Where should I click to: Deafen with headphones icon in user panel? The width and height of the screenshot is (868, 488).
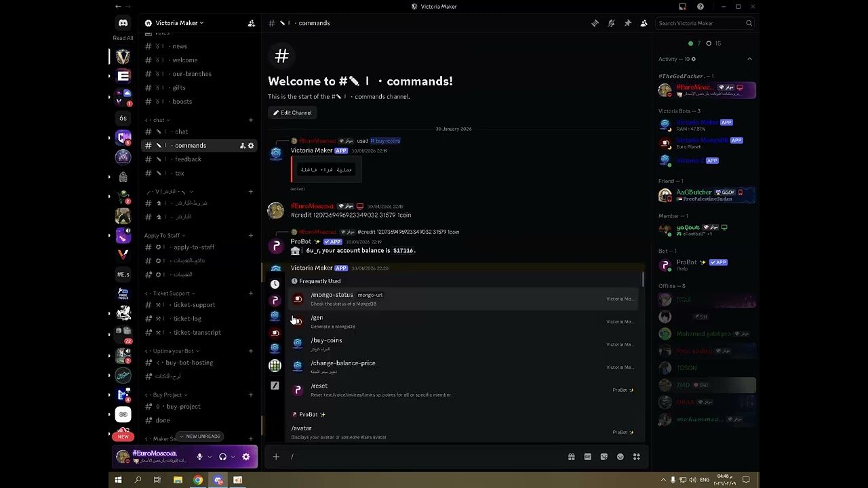tap(222, 457)
